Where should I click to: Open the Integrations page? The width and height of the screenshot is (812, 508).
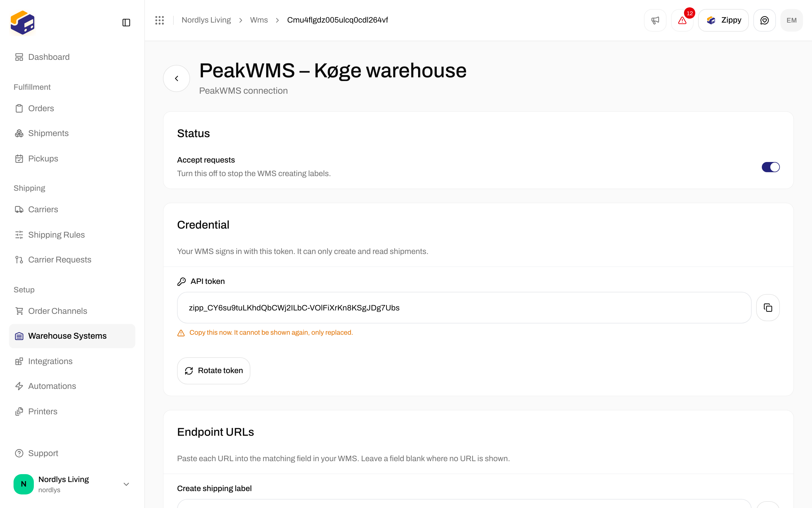pyautogui.click(x=72, y=361)
